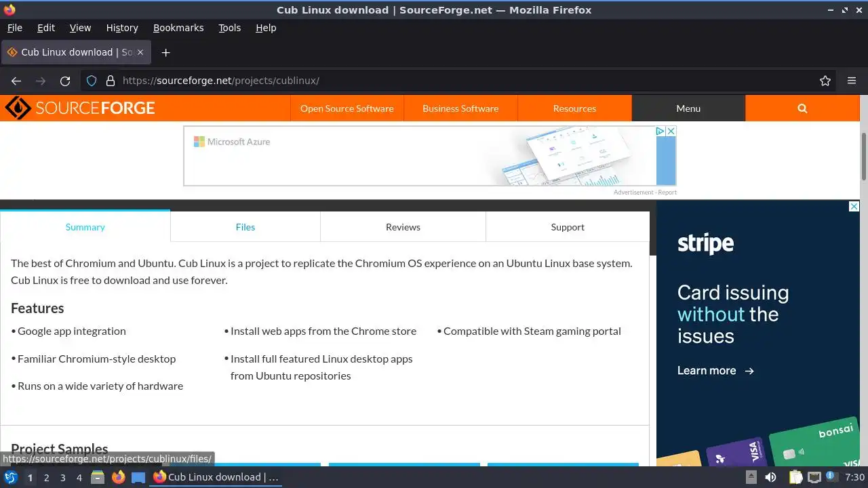Click the SourceForge logo

click(80, 108)
